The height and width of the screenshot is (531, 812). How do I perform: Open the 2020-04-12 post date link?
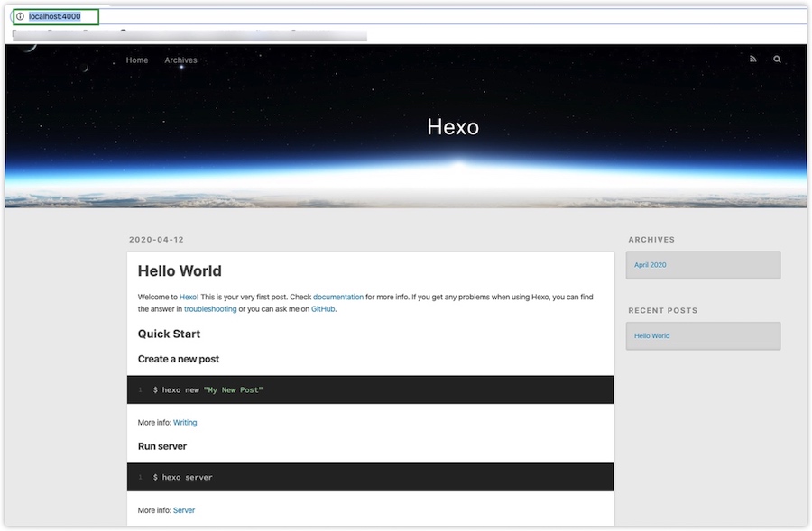pos(156,240)
